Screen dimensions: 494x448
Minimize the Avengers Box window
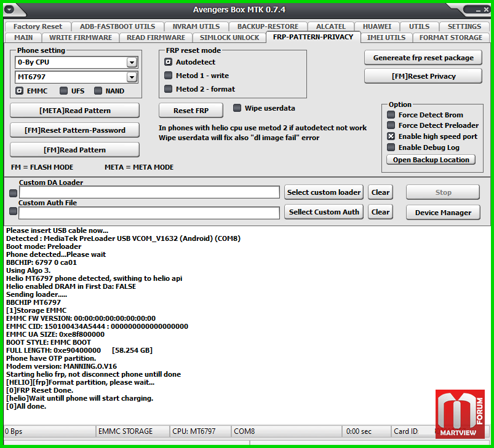pyautogui.click(x=478, y=10)
